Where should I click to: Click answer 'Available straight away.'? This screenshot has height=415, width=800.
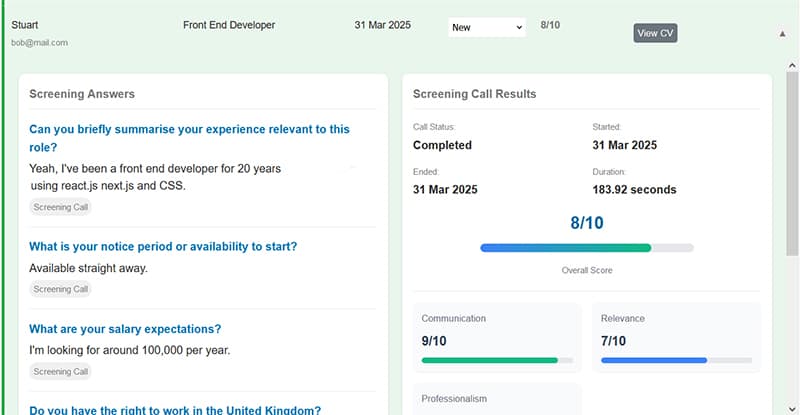pyautogui.click(x=88, y=268)
